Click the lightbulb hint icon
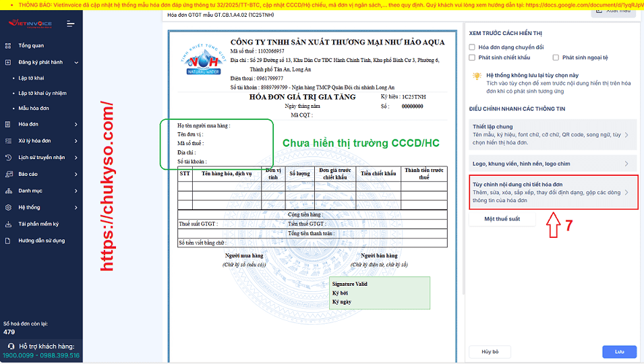The image size is (644, 364). pyautogui.click(x=477, y=76)
